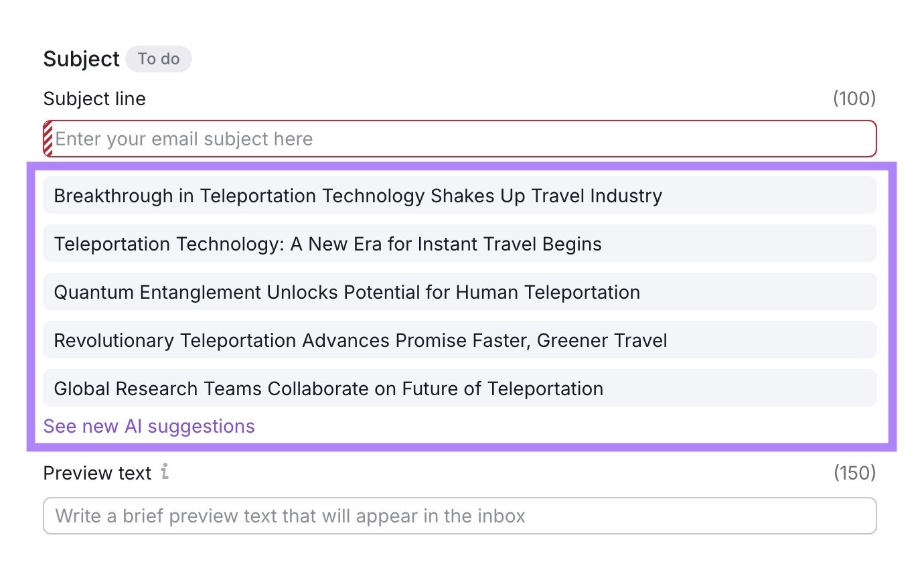Click the (100) character count indicator
The image size is (924, 570).
pyautogui.click(x=854, y=98)
